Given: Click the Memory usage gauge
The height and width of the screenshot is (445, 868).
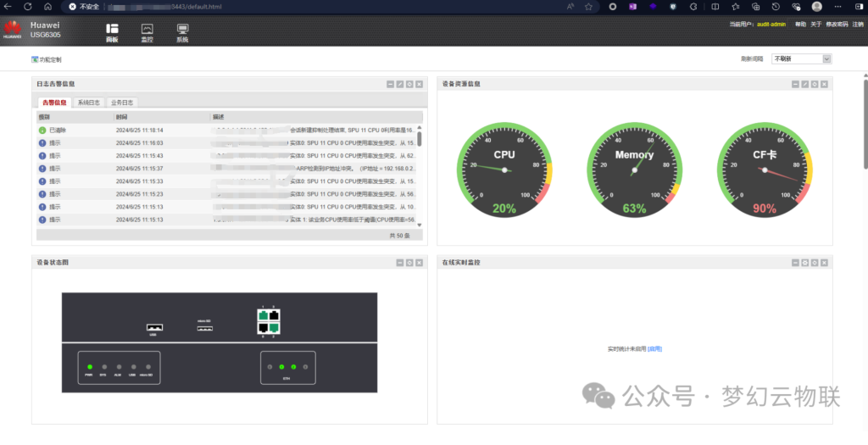Looking at the screenshot, I should pos(634,170).
